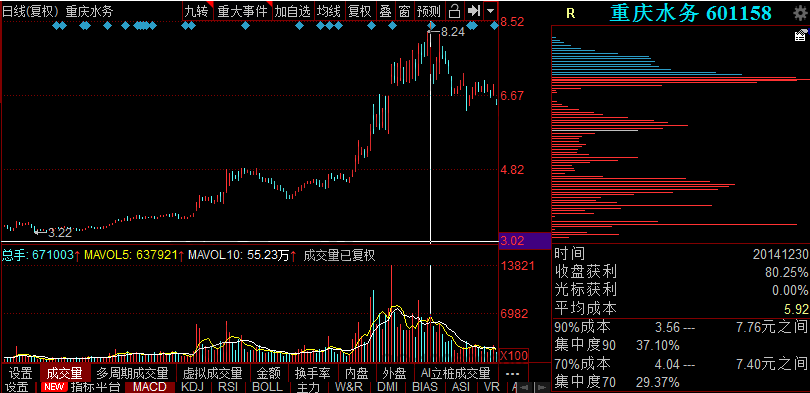Image resolution: width=810 pixels, height=393 pixels.
Task: Switch to AI立桩成交量 tab
Action: [x=455, y=373]
